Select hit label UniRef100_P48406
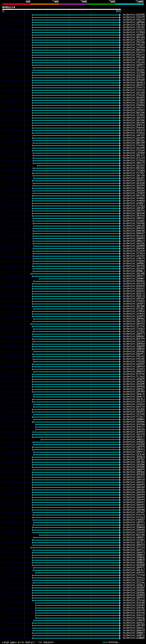Screen dimensions: 146x644 134,128
